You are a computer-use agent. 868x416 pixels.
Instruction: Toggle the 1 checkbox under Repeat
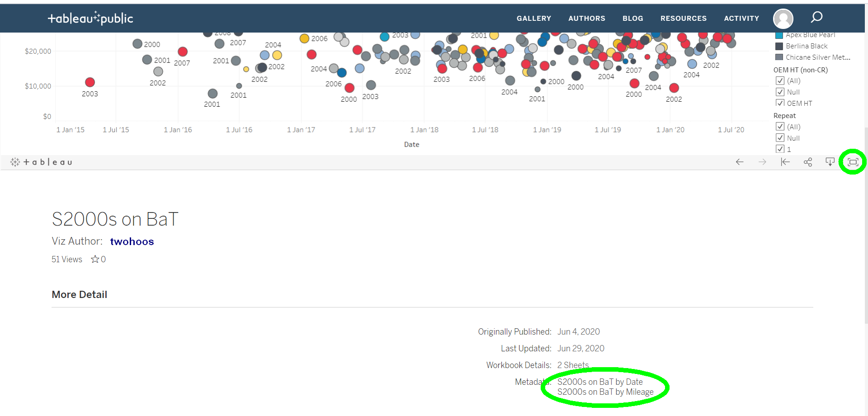pyautogui.click(x=780, y=149)
